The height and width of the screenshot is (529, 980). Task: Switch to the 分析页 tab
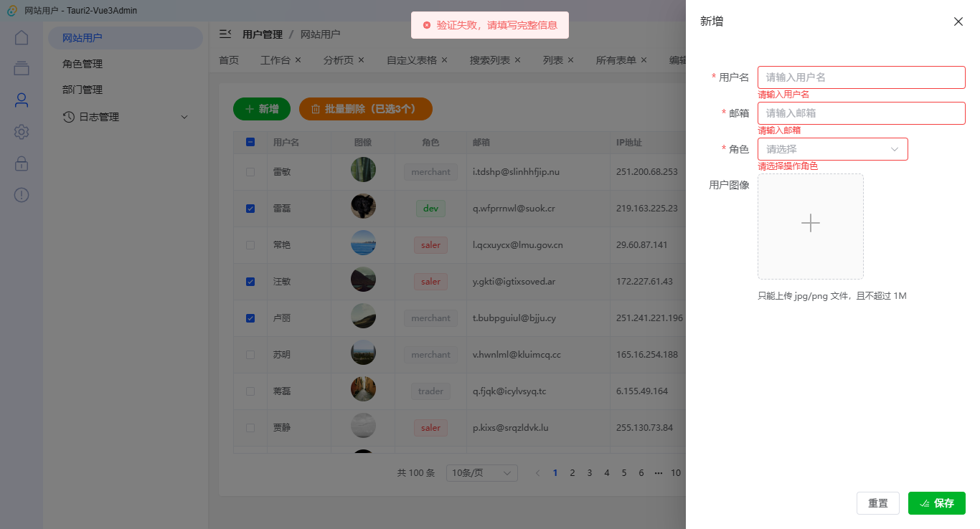(338, 59)
